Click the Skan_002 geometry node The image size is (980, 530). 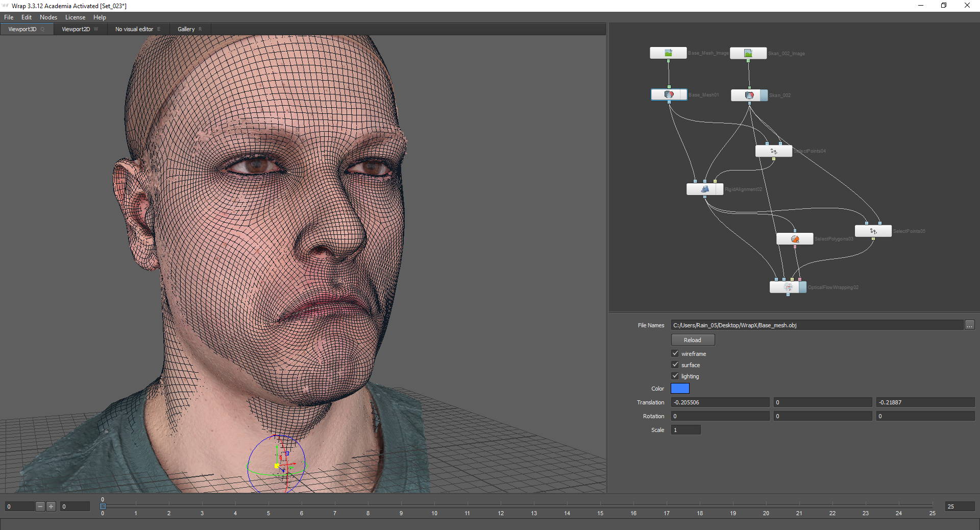pyautogui.click(x=749, y=95)
